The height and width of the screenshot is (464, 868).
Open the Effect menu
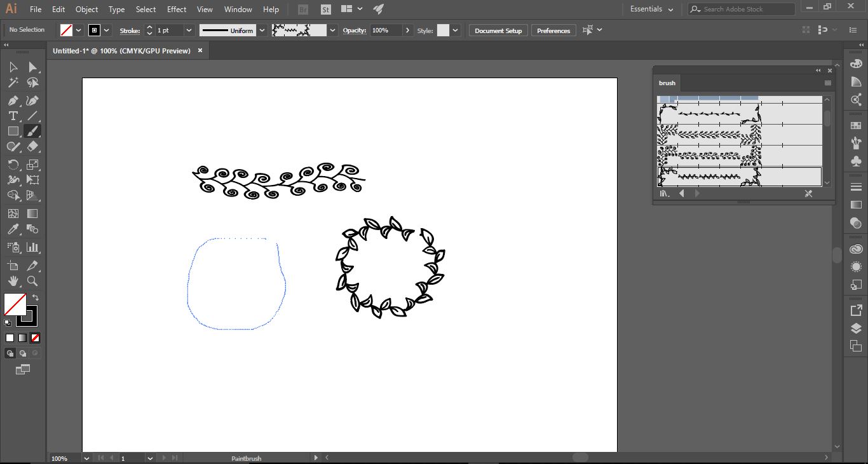click(x=177, y=10)
